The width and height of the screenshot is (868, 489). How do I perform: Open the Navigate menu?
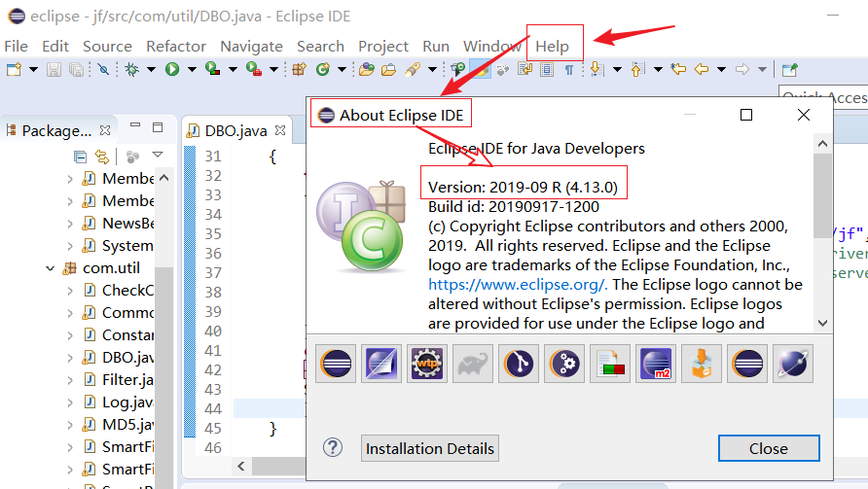tap(251, 47)
